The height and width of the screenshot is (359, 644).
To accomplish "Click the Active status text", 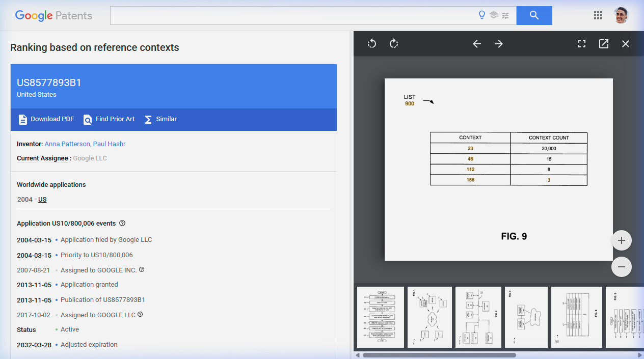I will coord(70,329).
